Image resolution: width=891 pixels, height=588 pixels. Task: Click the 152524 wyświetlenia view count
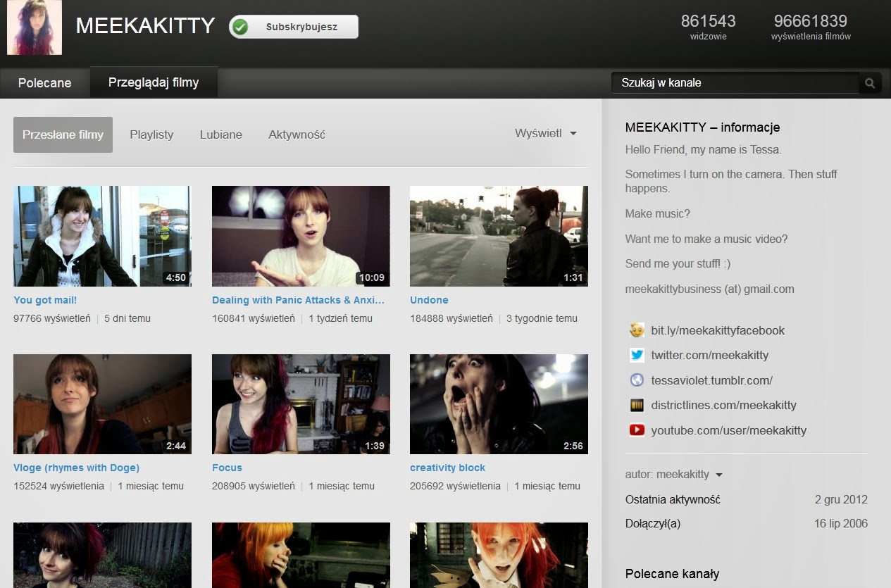tap(58, 486)
